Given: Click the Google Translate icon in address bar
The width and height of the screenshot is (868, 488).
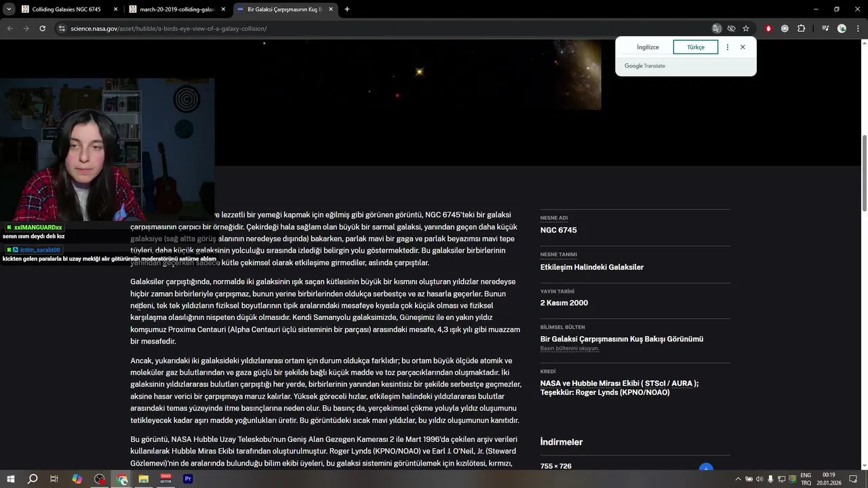Looking at the screenshot, I should (717, 28).
